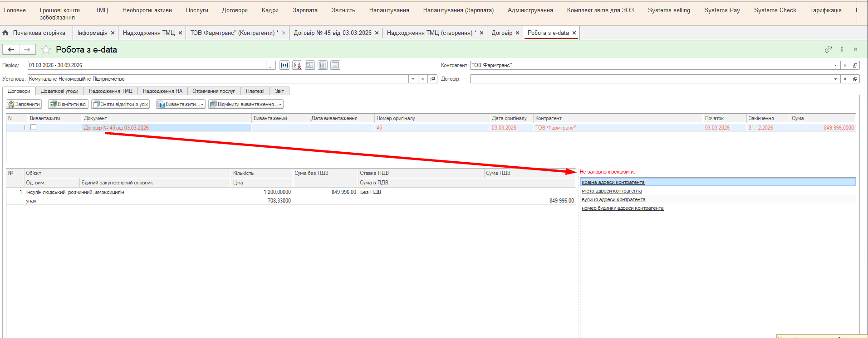Open the three-dot more actions menu

[x=842, y=49]
